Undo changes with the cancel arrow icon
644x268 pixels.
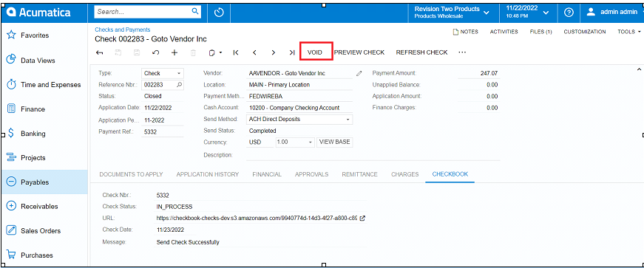[x=156, y=52]
